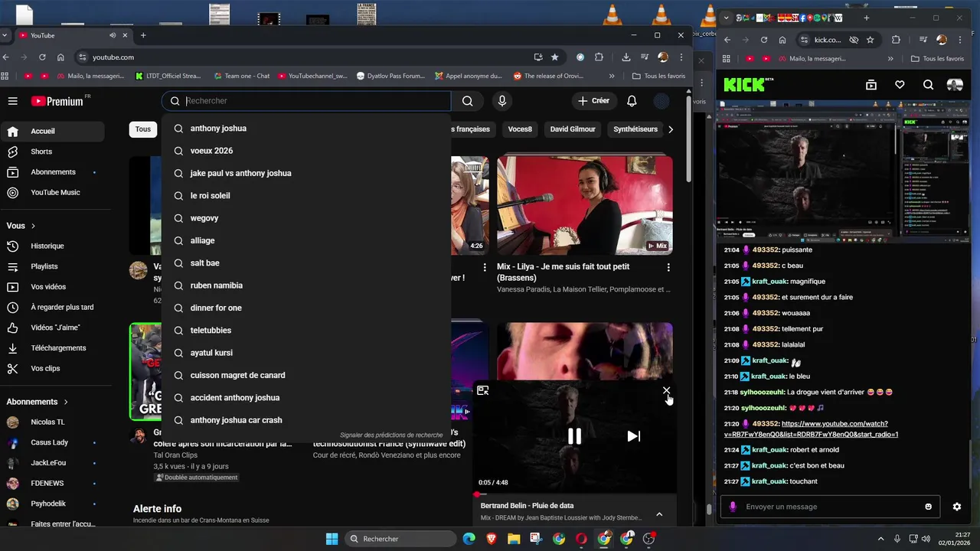Screen dimensions: 980x551
Task: Show more filter chips with arrow
Action: pyautogui.click(x=671, y=129)
